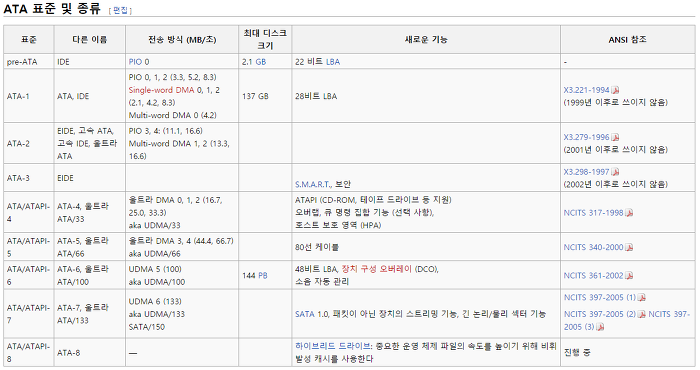Click the 새로운 기능 column header
The width and height of the screenshot is (700, 370).
pyautogui.click(x=426, y=40)
